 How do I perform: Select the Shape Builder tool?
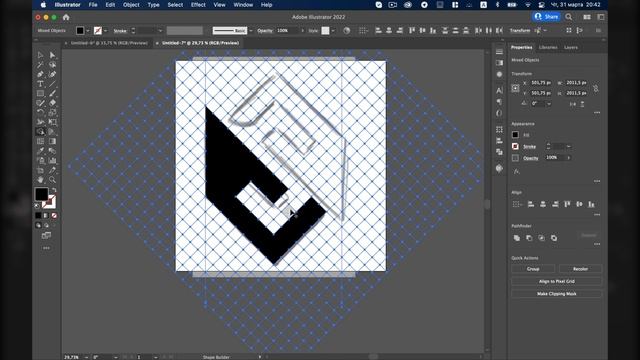pyautogui.click(x=40, y=131)
